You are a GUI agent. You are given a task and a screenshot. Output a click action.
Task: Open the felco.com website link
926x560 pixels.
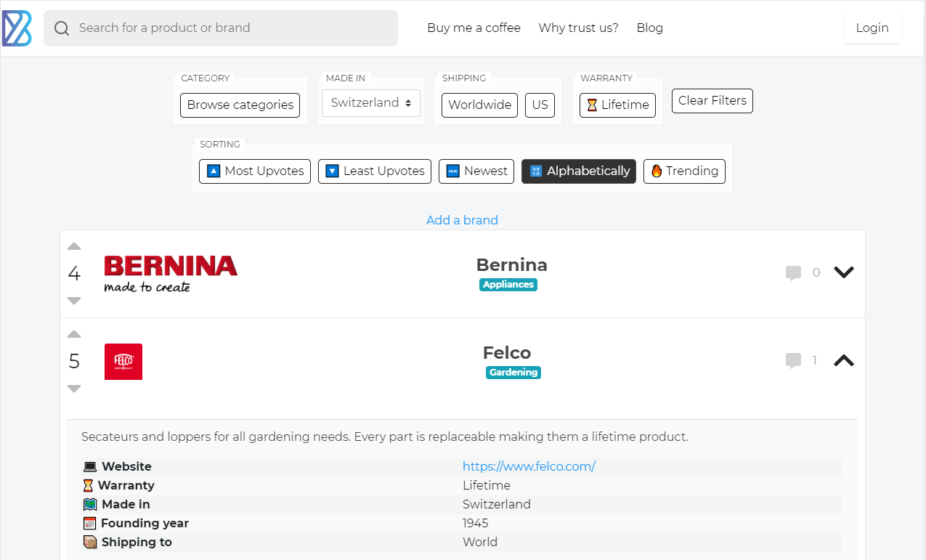coord(529,466)
